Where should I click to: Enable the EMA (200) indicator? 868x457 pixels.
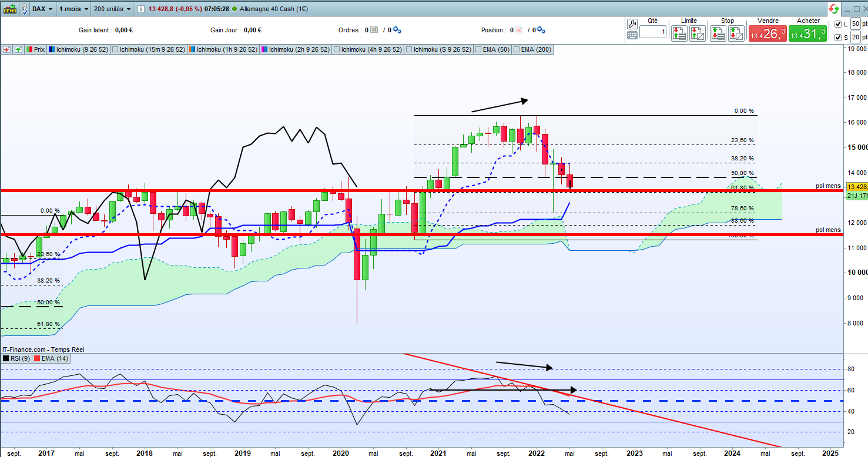click(518, 50)
